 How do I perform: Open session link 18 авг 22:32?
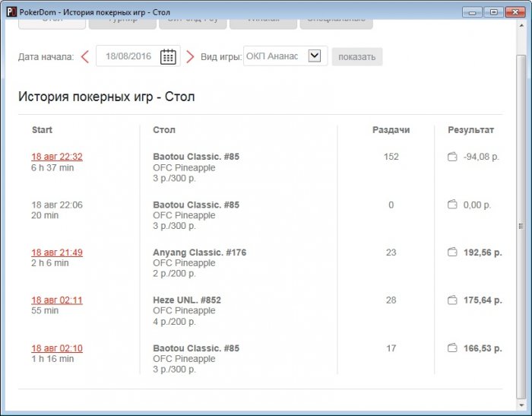click(x=57, y=157)
